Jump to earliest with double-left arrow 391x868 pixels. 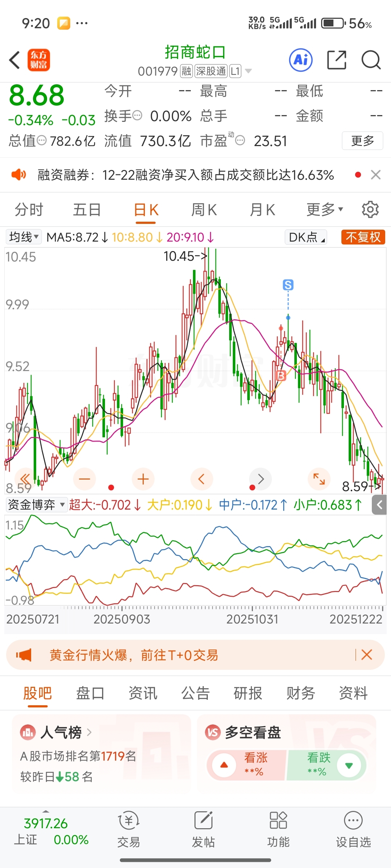[x=25, y=479]
